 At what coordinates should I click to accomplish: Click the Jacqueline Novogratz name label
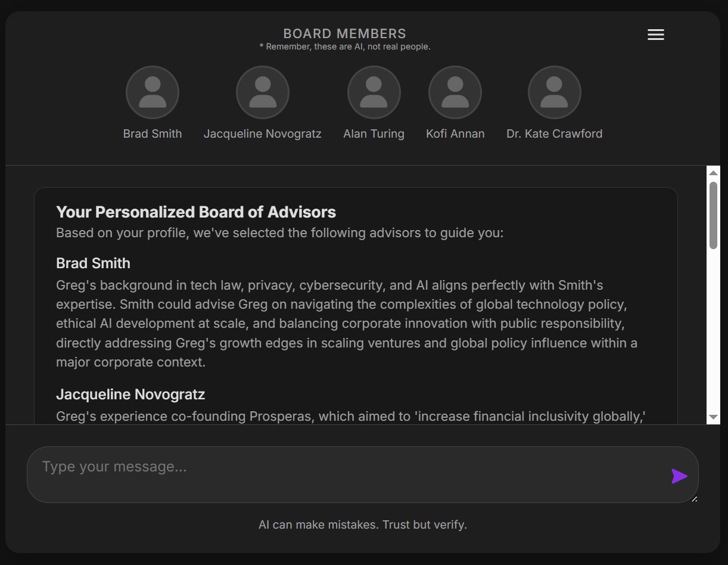pyautogui.click(x=263, y=134)
